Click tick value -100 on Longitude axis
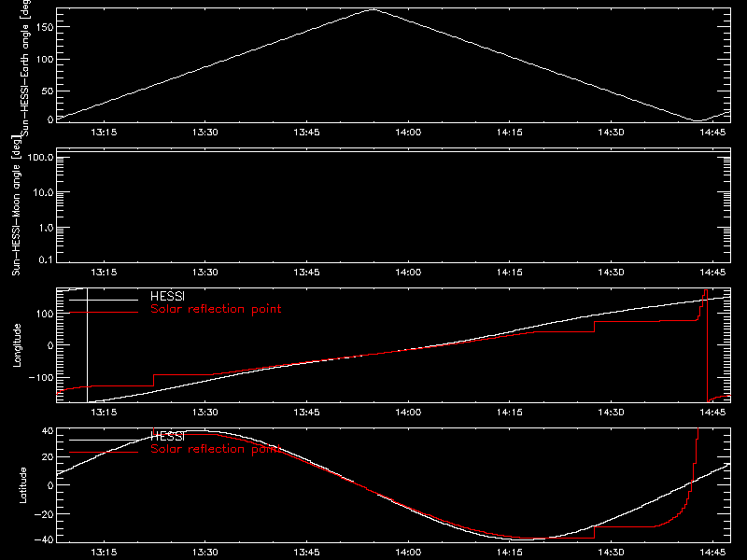 coord(41,378)
